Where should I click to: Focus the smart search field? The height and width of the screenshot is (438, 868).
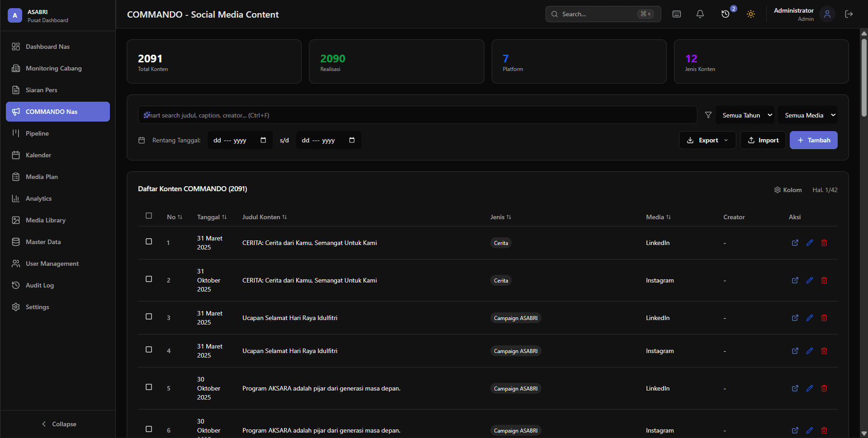click(x=417, y=115)
